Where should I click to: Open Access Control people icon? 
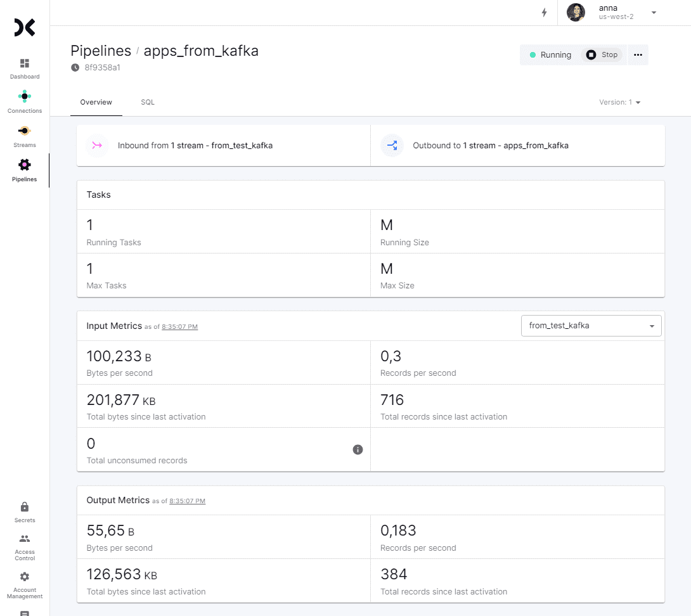click(x=25, y=539)
